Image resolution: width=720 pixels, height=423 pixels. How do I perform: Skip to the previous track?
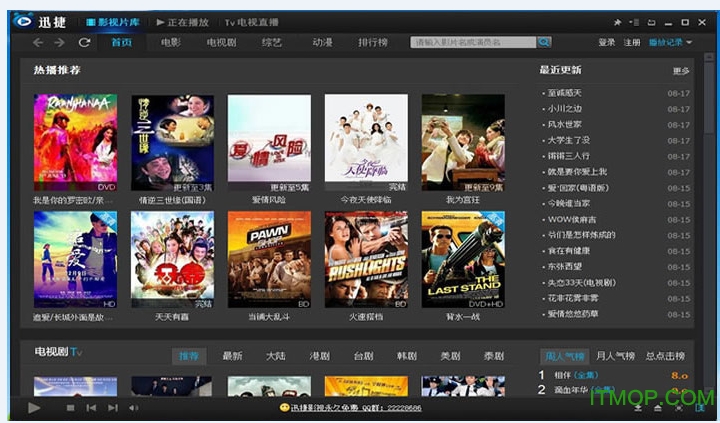(x=91, y=407)
